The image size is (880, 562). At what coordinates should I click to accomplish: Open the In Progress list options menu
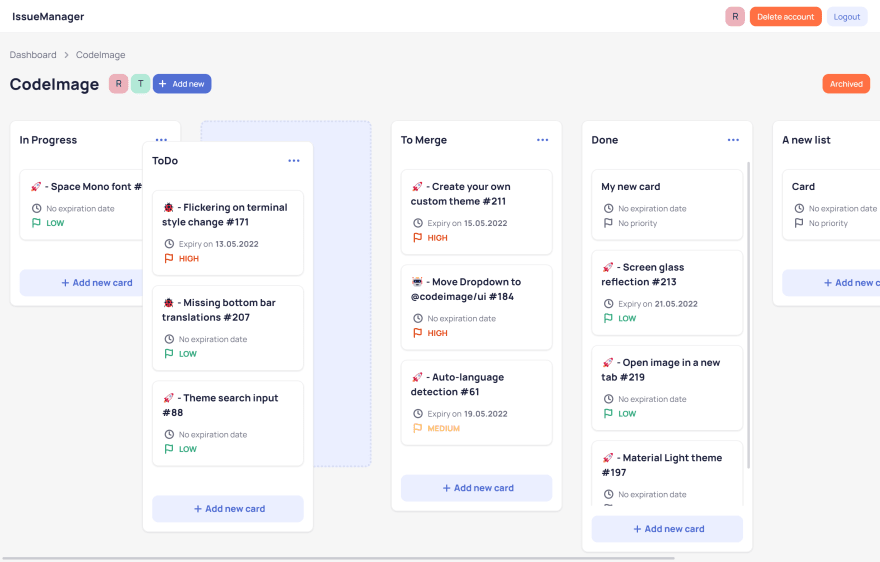point(161,140)
